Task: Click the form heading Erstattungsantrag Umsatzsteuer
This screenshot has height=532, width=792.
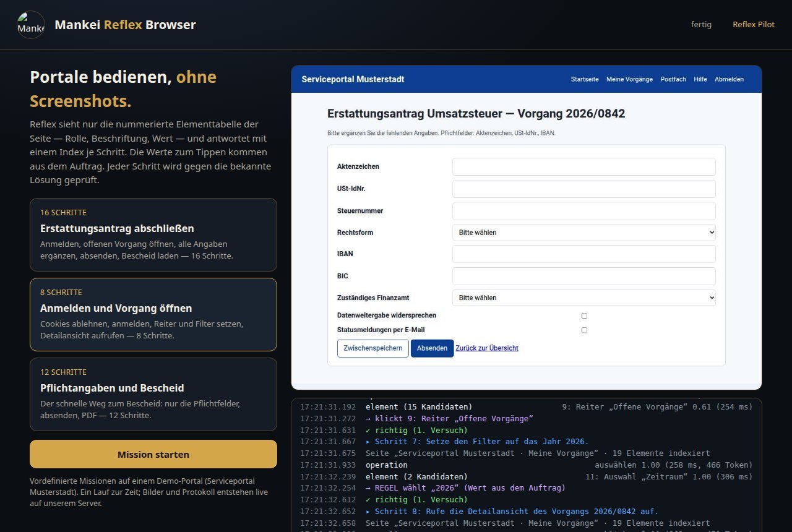Action: click(x=476, y=114)
